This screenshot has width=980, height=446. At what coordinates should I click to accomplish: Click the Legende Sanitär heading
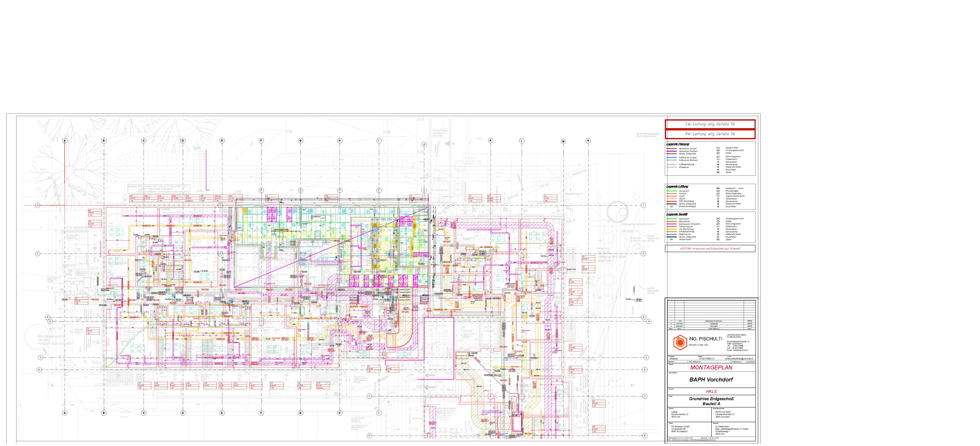677,214
